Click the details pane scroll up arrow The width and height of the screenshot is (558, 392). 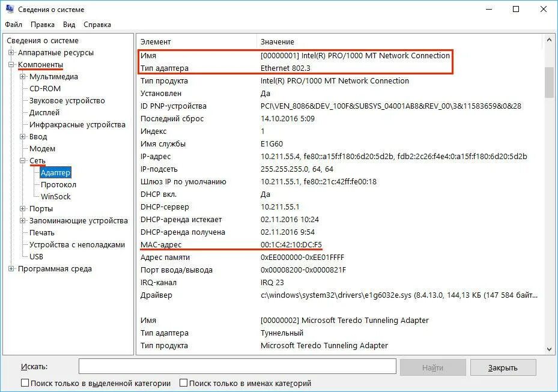tap(549, 41)
